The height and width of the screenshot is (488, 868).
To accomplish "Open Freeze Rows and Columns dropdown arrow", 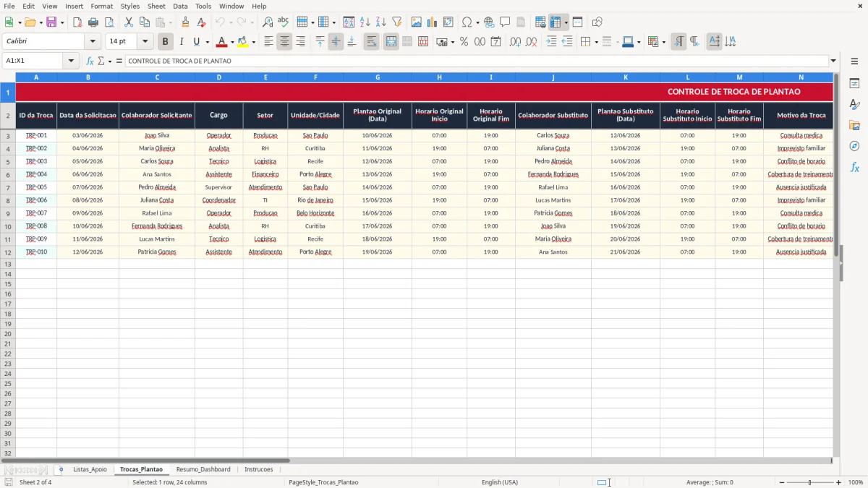I will (x=566, y=22).
